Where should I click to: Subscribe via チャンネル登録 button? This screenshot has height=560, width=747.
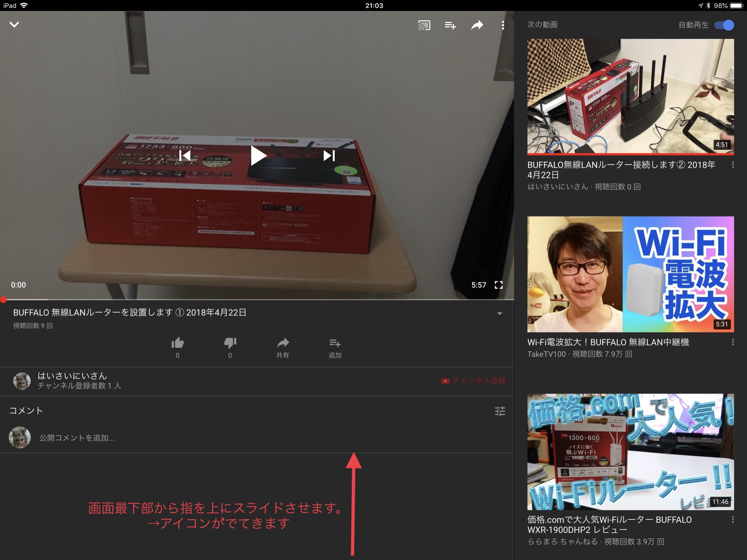pos(473,381)
